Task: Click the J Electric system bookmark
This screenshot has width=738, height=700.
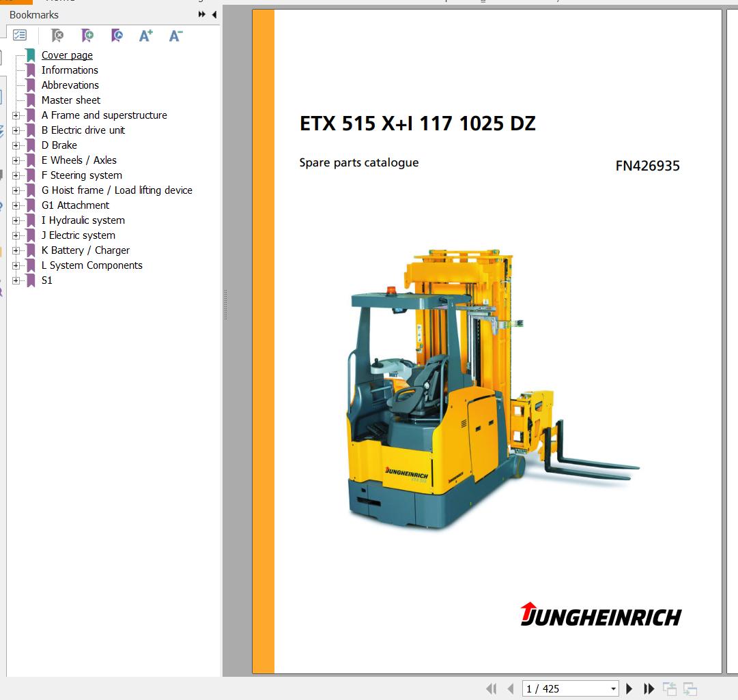Action: 78,235
